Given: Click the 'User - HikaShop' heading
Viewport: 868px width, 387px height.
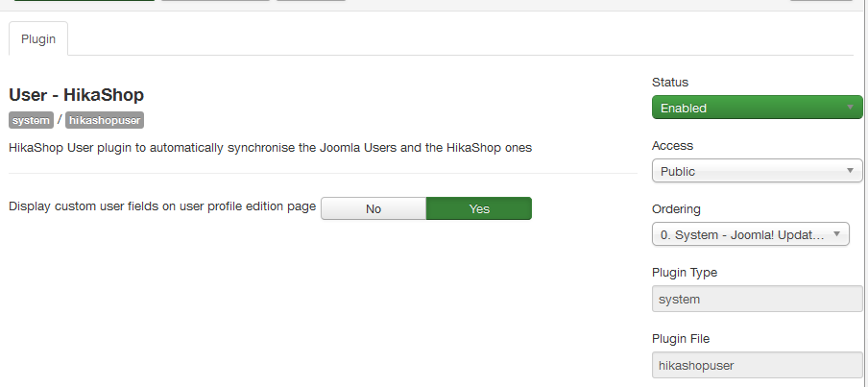Looking at the screenshot, I should [77, 95].
